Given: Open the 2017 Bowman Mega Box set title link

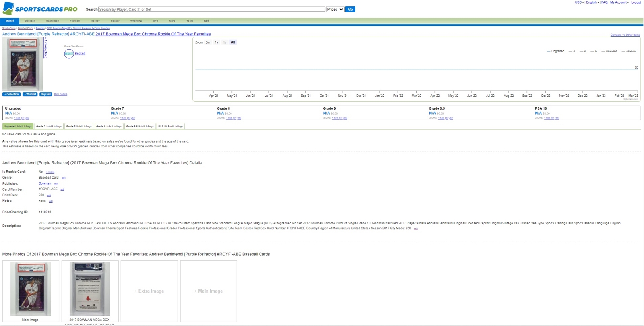Looking at the screenshot, I should pyautogui.click(x=153, y=34).
